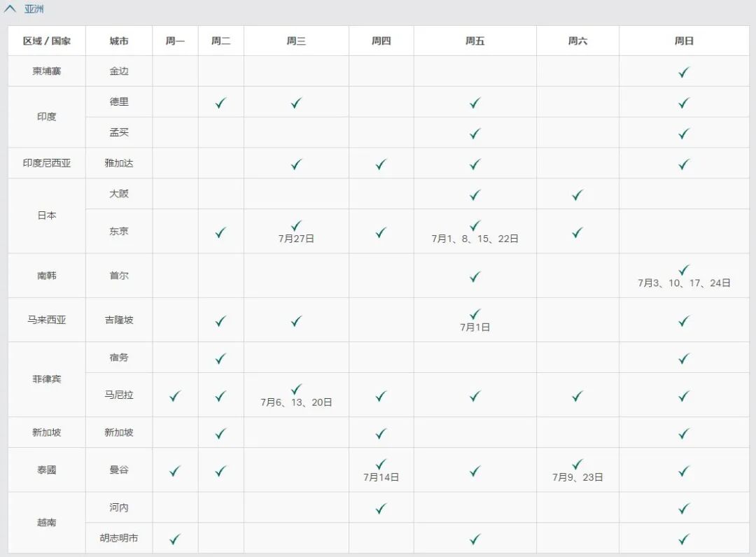Image resolution: width=756 pixels, height=557 pixels.
Task: Click the 区域 / 国家 header cell
Action: pyautogui.click(x=46, y=41)
